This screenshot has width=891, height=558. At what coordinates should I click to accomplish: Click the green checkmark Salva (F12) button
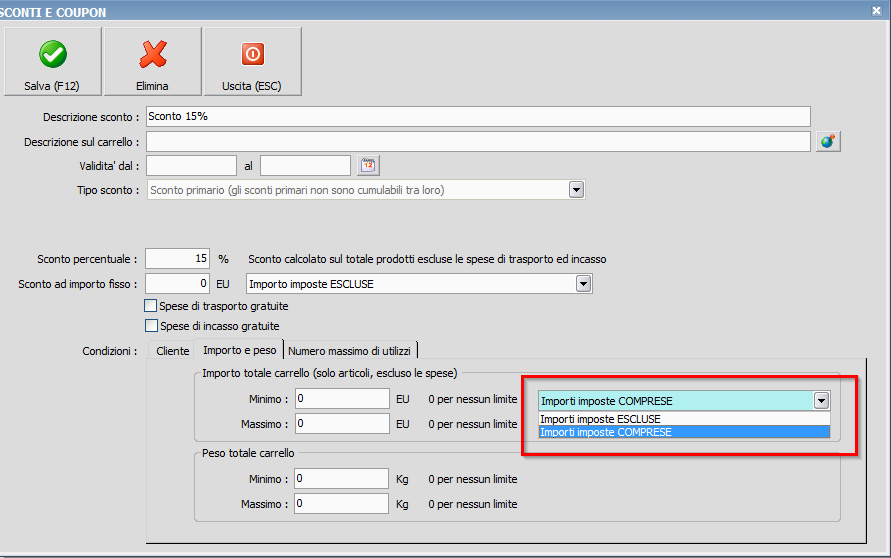[52, 61]
